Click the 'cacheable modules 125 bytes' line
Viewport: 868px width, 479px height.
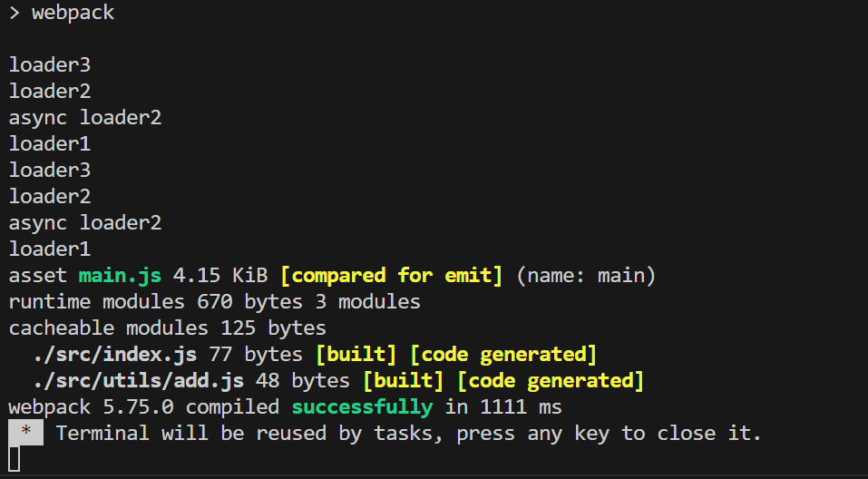click(x=167, y=327)
